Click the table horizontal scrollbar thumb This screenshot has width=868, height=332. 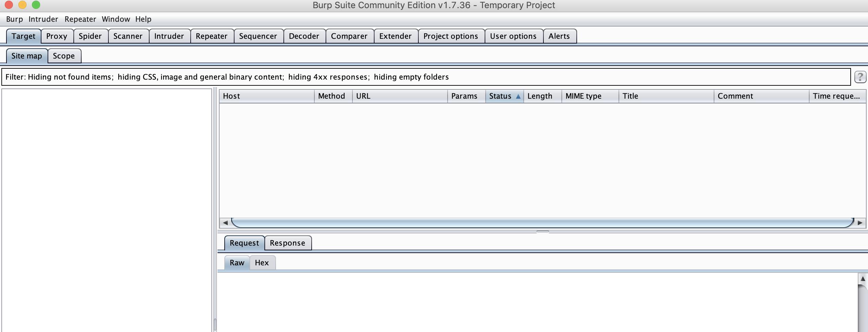tap(542, 223)
